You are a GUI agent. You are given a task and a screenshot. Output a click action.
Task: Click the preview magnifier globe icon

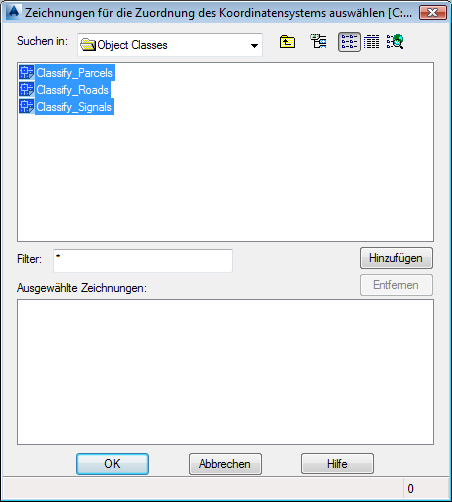point(395,42)
